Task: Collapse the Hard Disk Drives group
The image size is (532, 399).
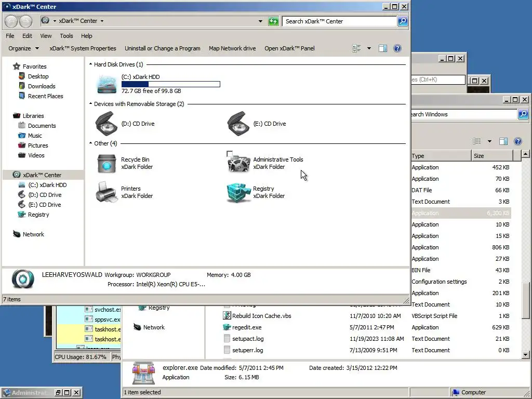Action: (x=90, y=64)
